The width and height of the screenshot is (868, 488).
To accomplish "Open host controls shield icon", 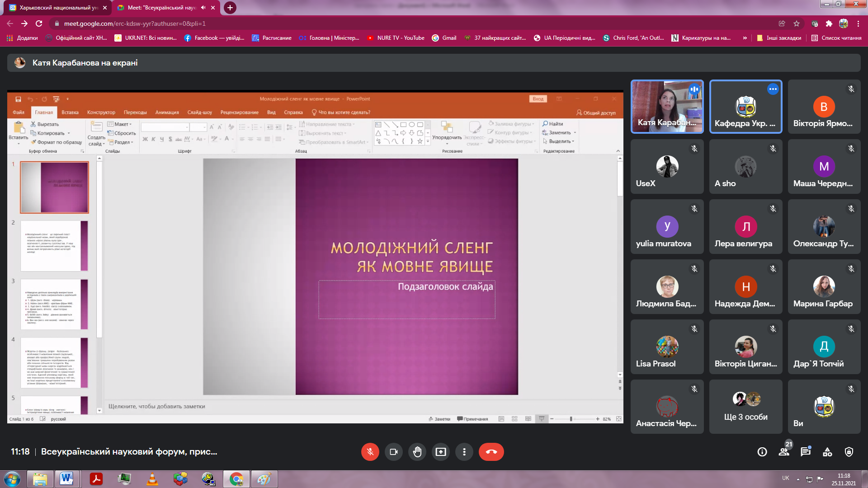I will pyautogui.click(x=849, y=452).
